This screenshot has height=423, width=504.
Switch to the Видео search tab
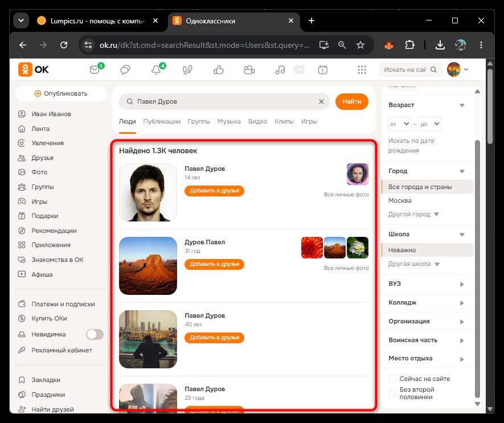tap(258, 121)
